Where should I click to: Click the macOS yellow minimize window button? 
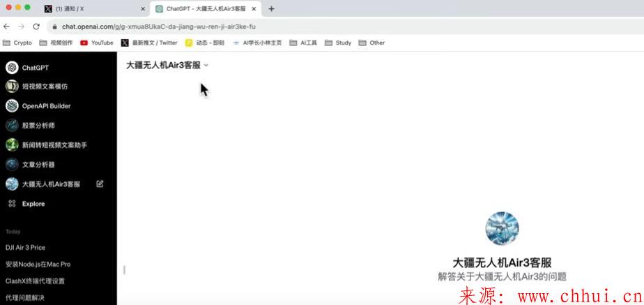(18, 8)
